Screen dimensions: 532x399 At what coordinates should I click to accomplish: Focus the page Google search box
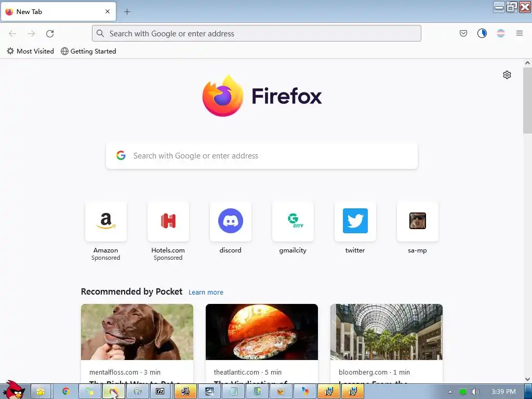pyautogui.click(x=262, y=156)
